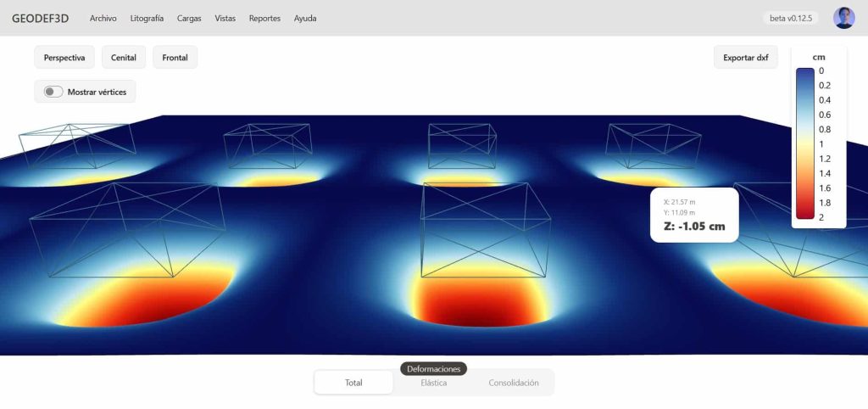
Task: Open the Reportes menu
Action: coord(264,19)
